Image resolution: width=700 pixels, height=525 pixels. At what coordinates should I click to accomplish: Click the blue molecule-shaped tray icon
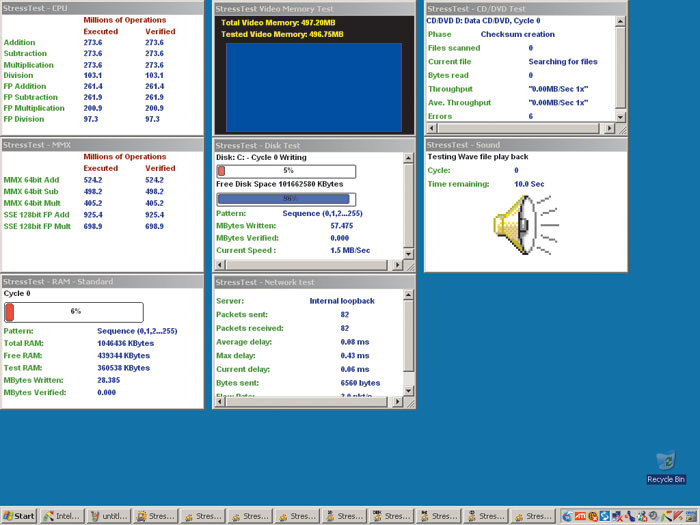tap(629, 516)
